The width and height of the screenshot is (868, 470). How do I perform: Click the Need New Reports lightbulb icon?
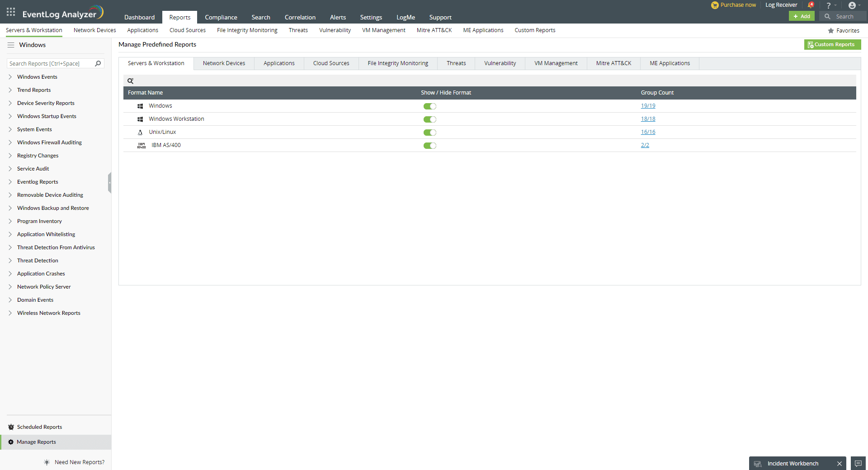pyautogui.click(x=47, y=462)
